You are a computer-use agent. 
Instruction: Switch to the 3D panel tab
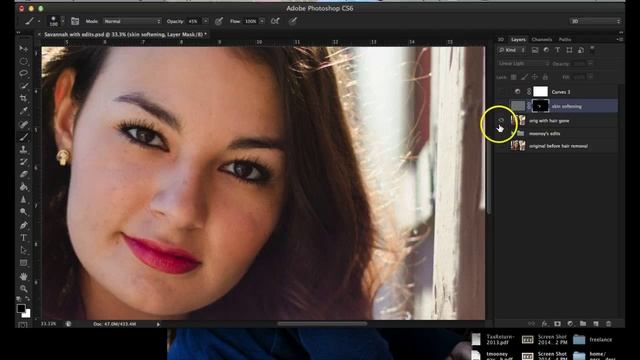coord(501,40)
